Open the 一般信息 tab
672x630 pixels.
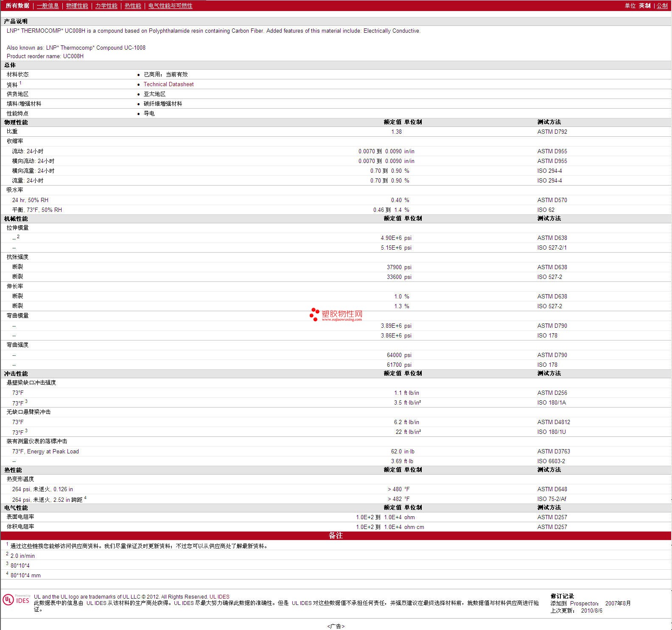coord(48,6)
